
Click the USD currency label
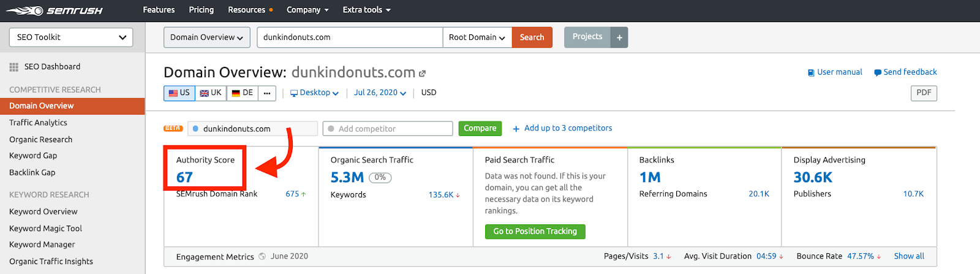point(429,93)
